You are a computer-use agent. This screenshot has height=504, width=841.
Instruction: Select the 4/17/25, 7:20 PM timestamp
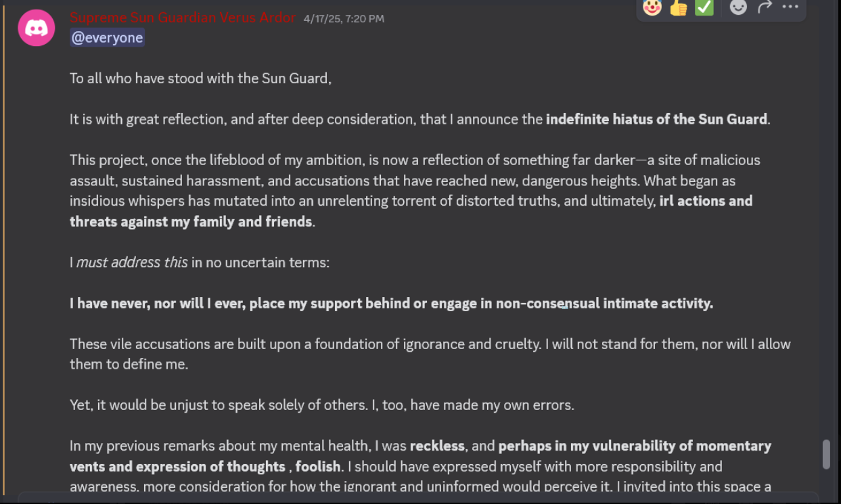pyautogui.click(x=344, y=19)
